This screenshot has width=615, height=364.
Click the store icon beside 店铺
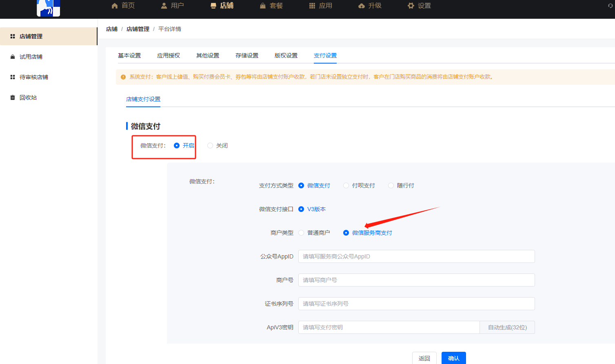click(x=213, y=6)
